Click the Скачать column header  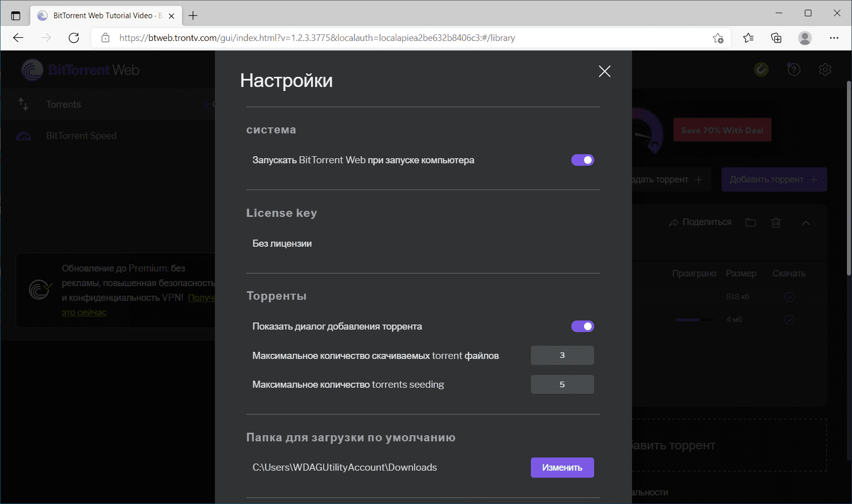(x=789, y=273)
